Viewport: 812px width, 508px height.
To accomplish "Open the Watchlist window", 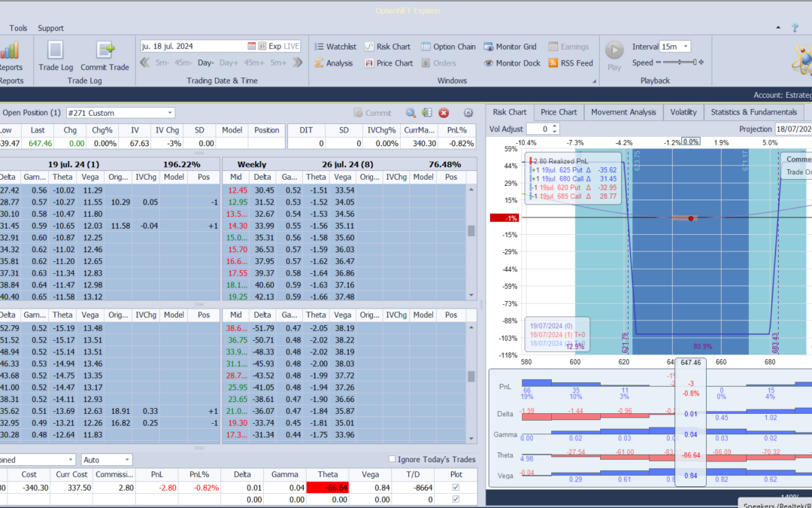I will 335,47.
